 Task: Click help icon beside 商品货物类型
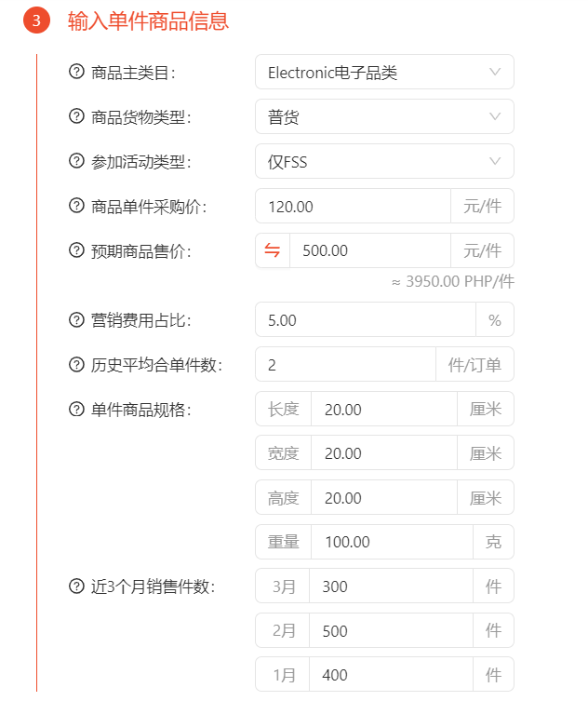[76, 117]
